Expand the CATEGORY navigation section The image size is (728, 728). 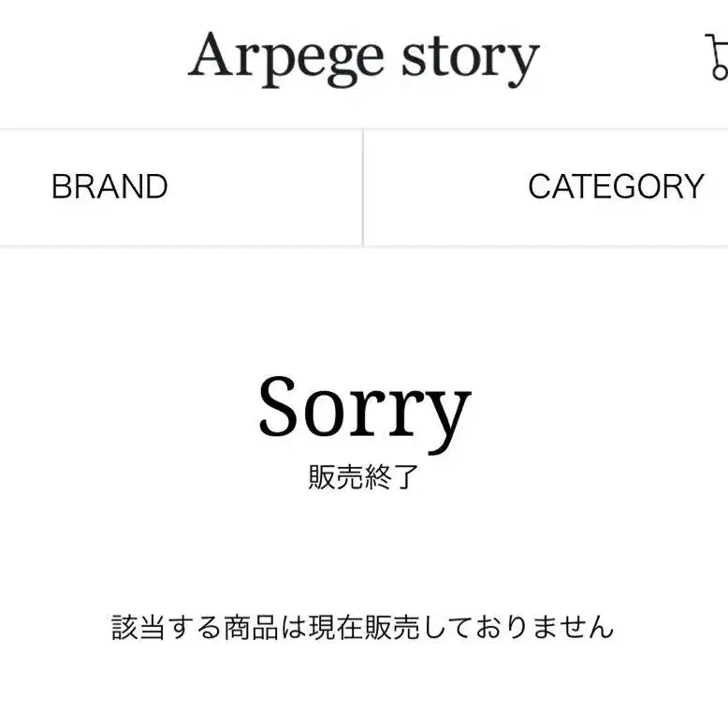tap(546, 187)
